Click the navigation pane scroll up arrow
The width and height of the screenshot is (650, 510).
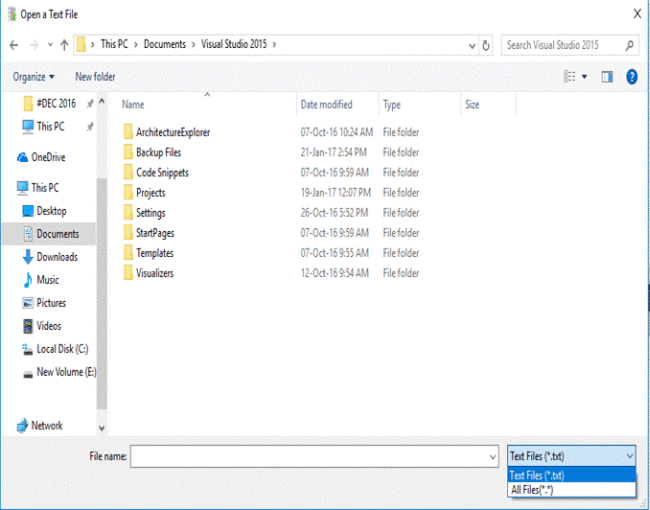(x=102, y=101)
